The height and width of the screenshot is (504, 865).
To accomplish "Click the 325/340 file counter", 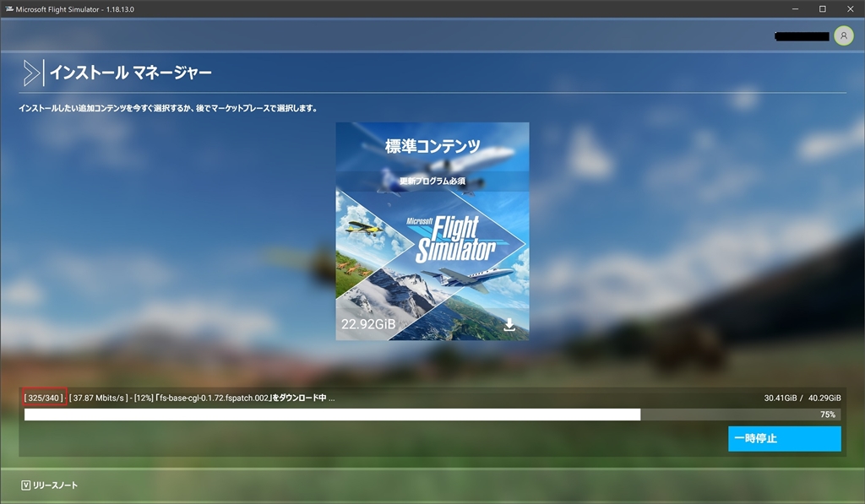I will point(44,398).
